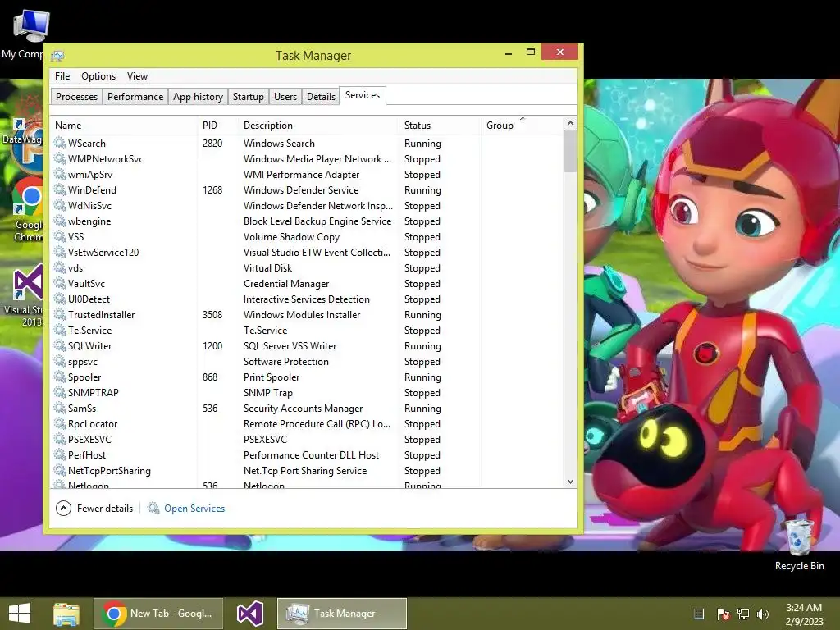
Task: Click the WdNisSvc service gear icon
Action: pyautogui.click(x=59, y=205)
